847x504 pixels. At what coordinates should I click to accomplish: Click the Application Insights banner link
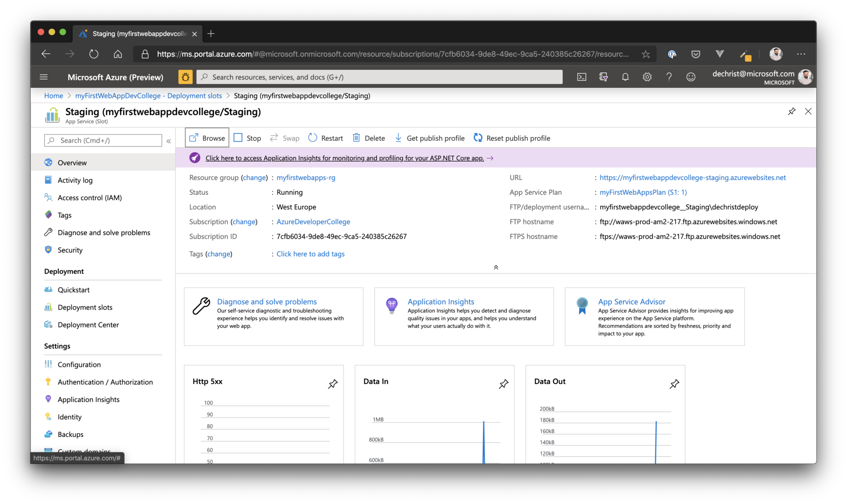[x=344, y=158]
